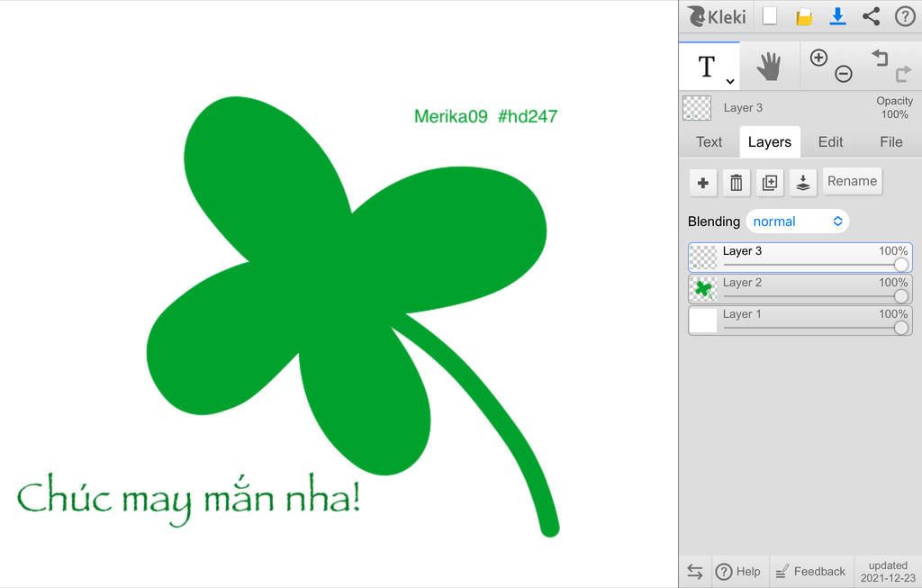922x588 pixels.
Task: Click the Layer 1 opacity slider handle
Action: click(900, 328)
